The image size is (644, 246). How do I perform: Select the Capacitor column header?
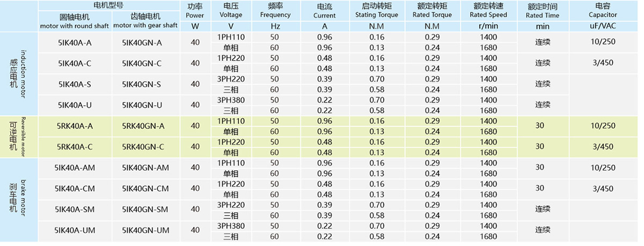[x=602, y=11]
